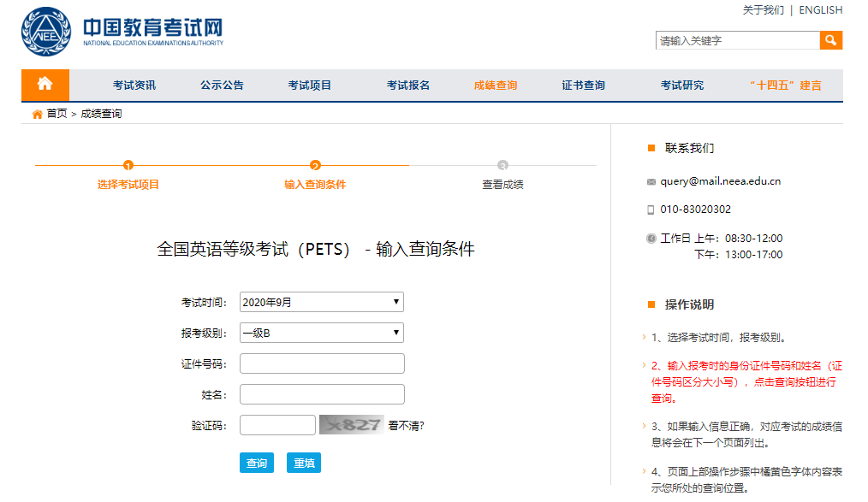Screen dimensions: 868x502
Task: Click the home icon in the breadcrumb
Action: tap(34, 112)
